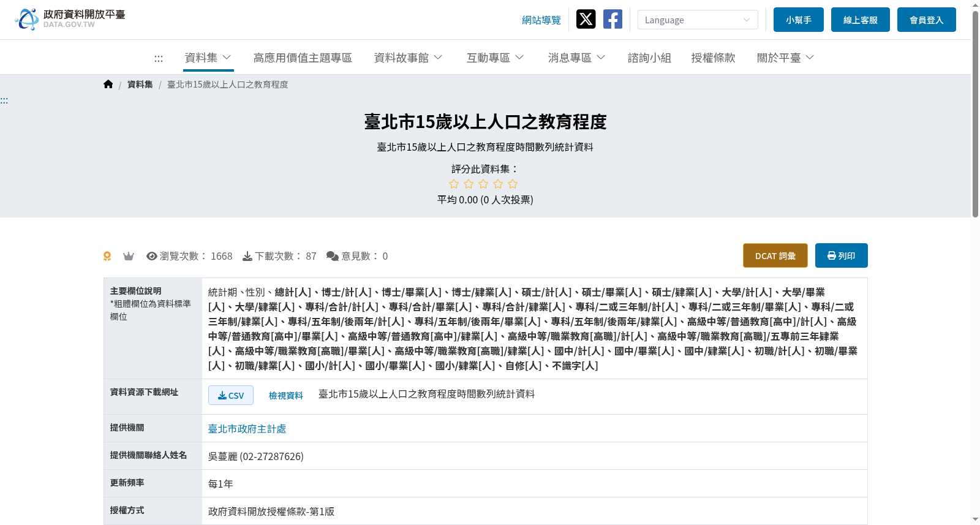The image size is (980, 525).
Task: Click the comments icon beside 意見數
Action: (333, 256)
